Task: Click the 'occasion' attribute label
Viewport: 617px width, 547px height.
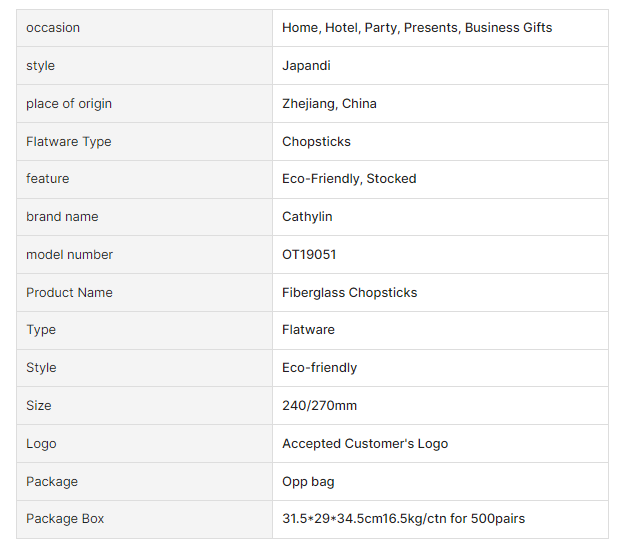Action: (x=53, y=28)
